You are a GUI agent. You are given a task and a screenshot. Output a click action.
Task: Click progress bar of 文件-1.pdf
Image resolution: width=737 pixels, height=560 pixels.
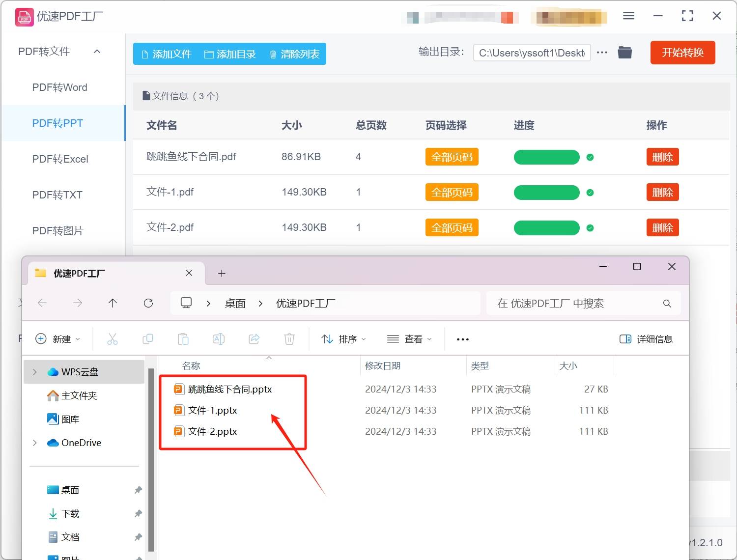tap(546, 193)
